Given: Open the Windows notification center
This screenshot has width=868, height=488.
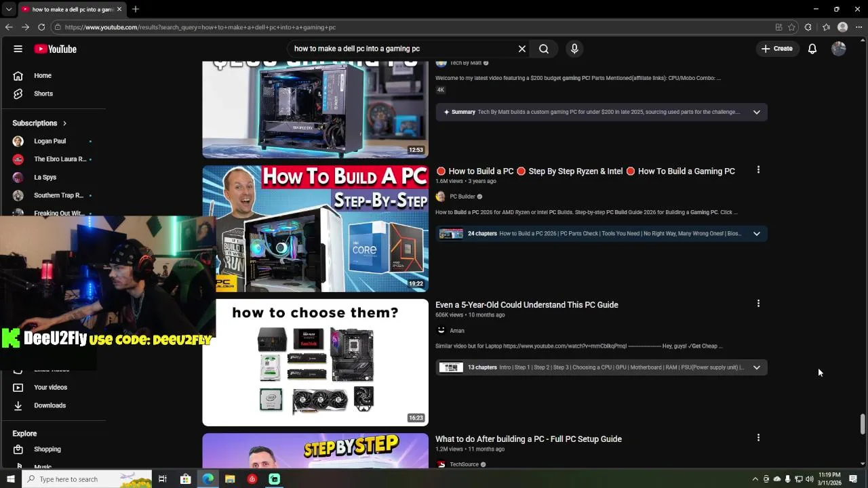Looking at the screenshot, I should 853,479.
